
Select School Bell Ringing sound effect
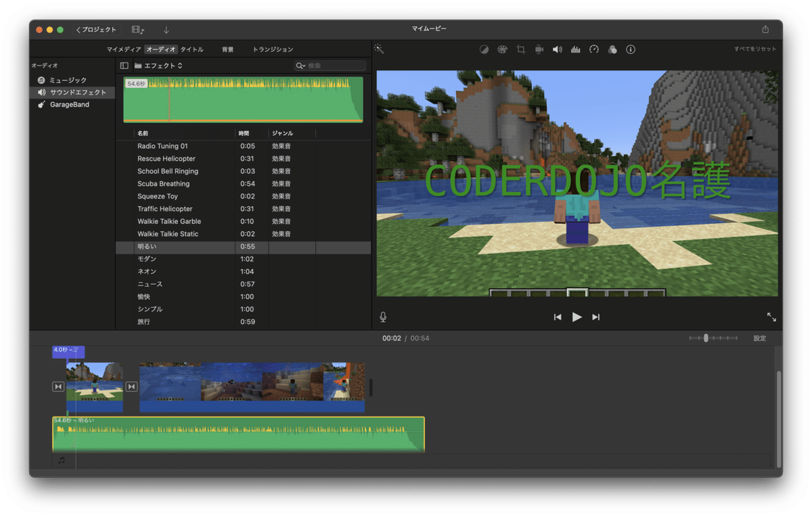(243, 171)
